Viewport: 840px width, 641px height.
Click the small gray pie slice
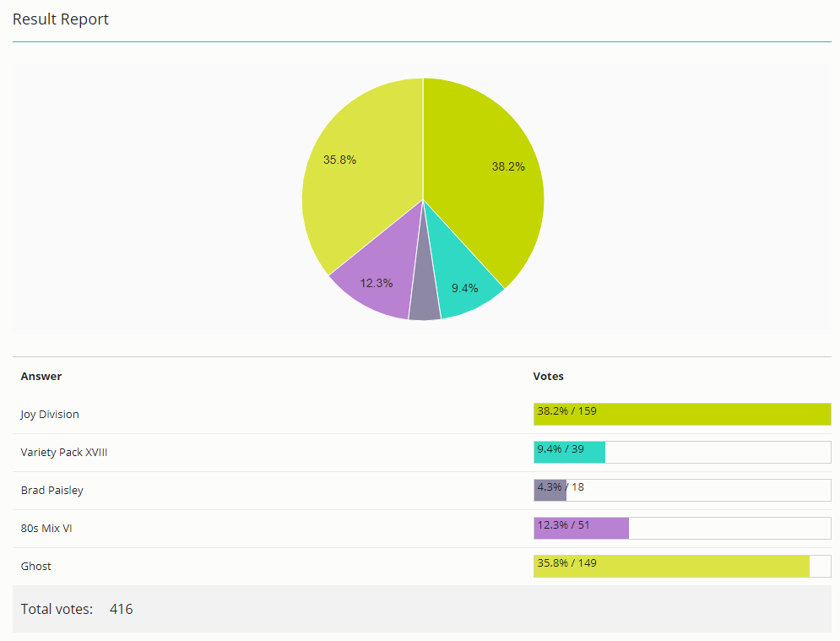coord(425,290)
